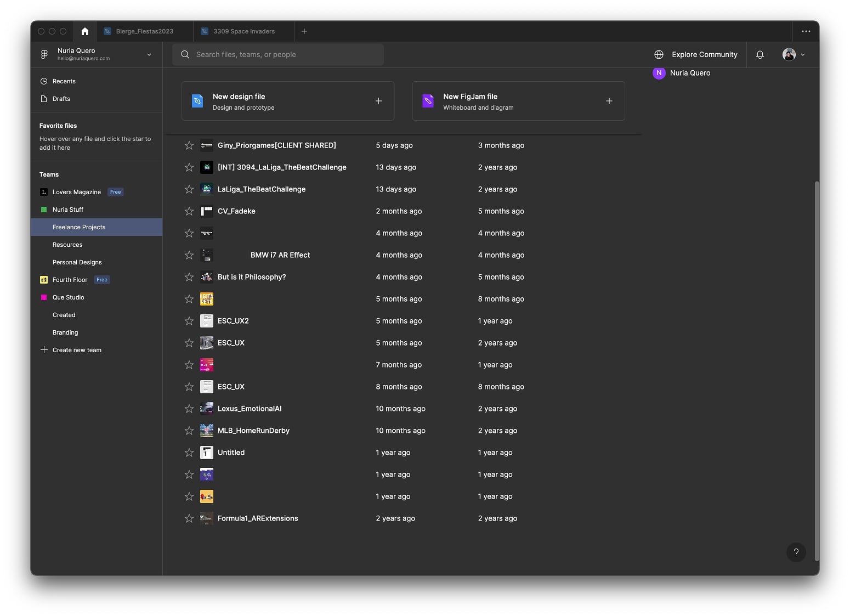Open the Giny_Priorgames[CLIENT SHARED] file
Screen dimensions: 850x616
[x=276, y=145]
